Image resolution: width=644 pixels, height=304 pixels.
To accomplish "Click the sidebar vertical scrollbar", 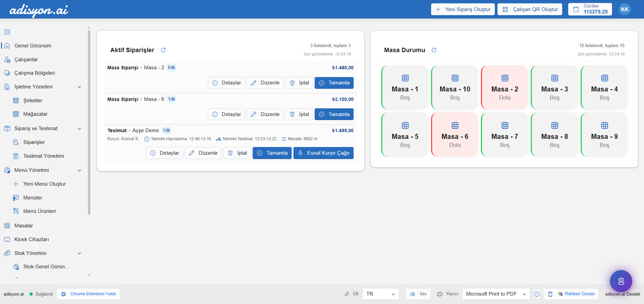I will 89,121.
